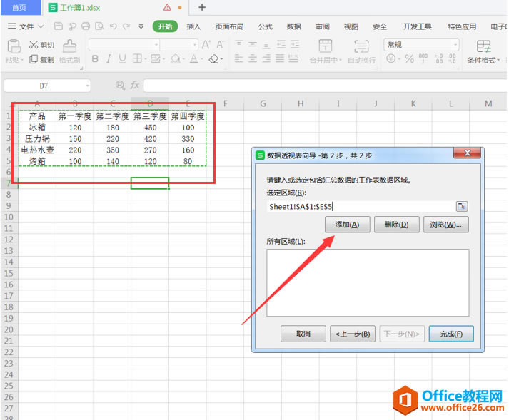The width and height of the screenshot is (509, 420).
Task: Click the Print icon in quick toolbar
Action: click(86, 26)
